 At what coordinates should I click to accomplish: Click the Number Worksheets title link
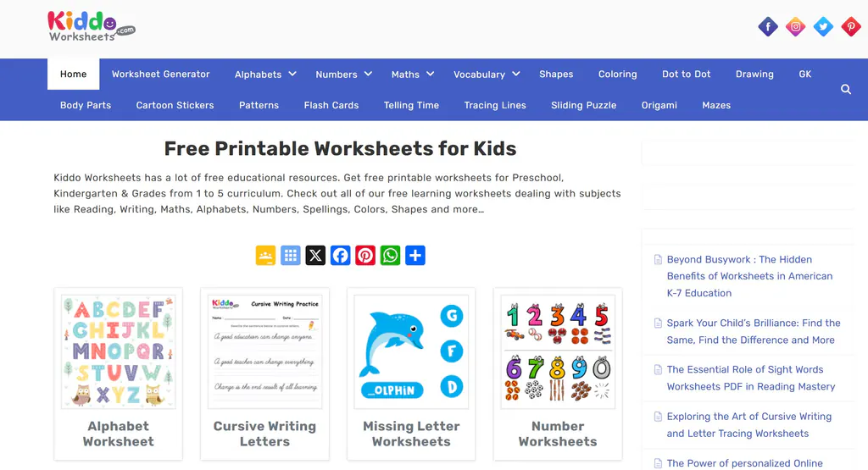click(x=558, y=434)
